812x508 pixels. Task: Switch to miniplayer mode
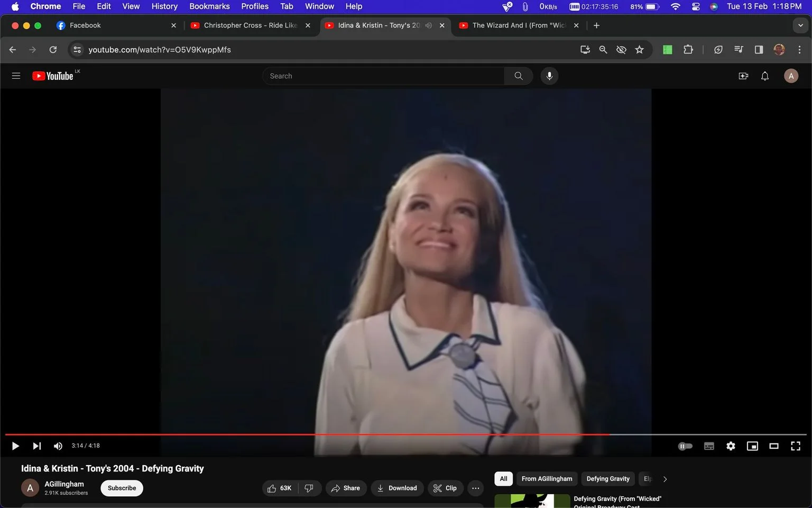pos(752,446)
